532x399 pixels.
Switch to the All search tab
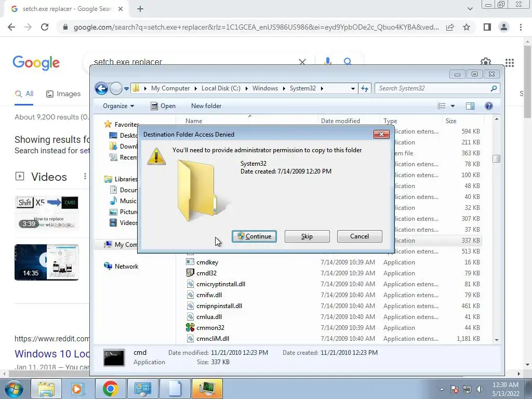[24, 94]
